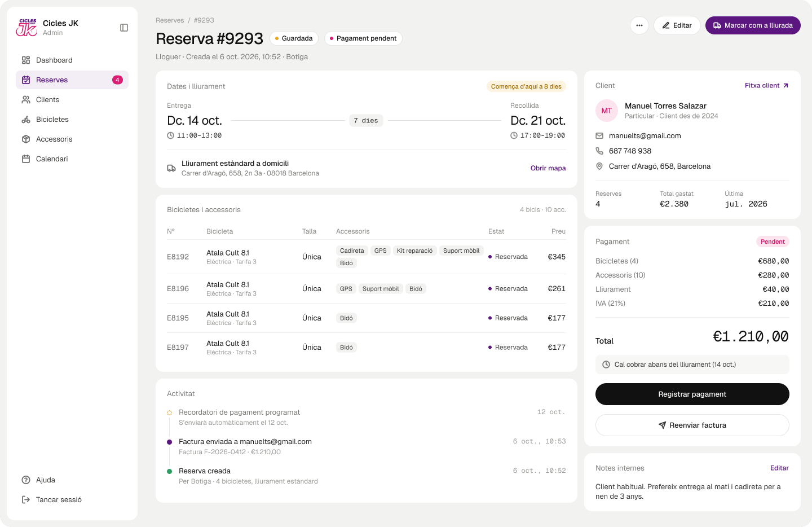
Task: Click the location pin icon
Action: pos(599,166)
